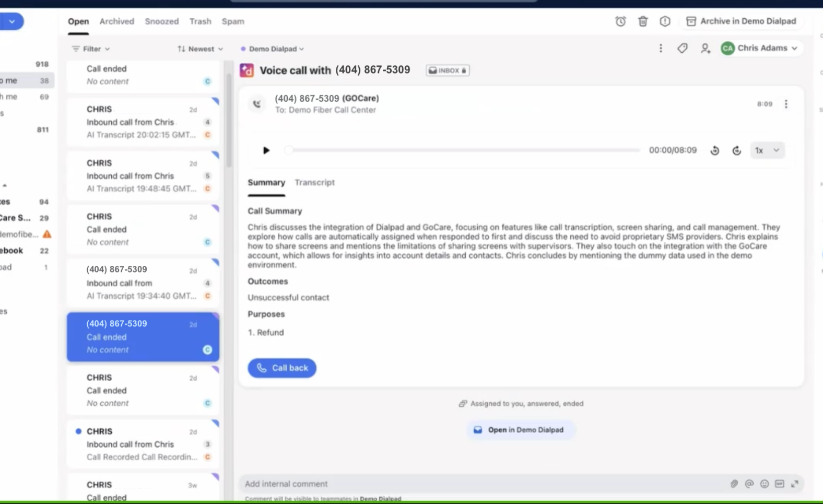Click sidebar item with count 811
The height and width of the screenshot is (504, 823).
pos(26,130)
